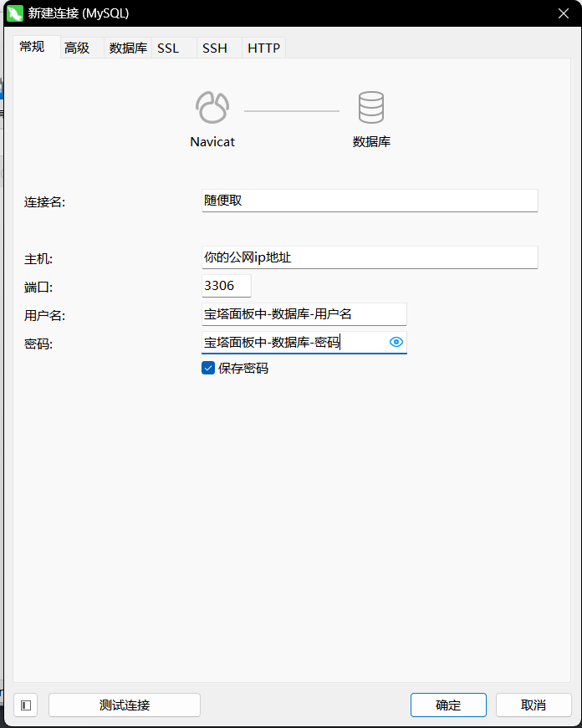Open the HTTP tab
The image size is (582, 728).
pos(264,48)
